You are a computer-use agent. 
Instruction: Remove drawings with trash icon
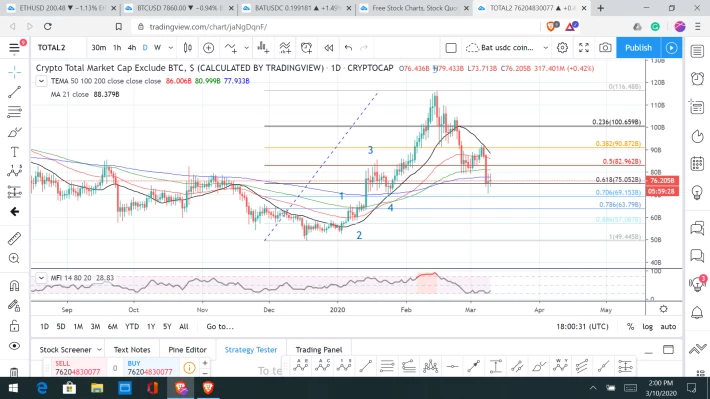[x=14, y=372]
